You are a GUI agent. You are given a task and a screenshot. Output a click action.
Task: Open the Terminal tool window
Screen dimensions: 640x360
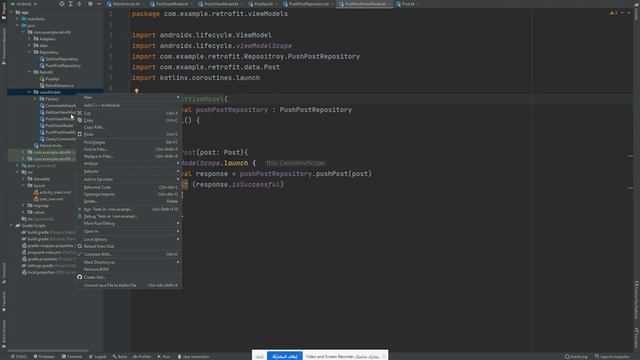click(x=72, y=356)
